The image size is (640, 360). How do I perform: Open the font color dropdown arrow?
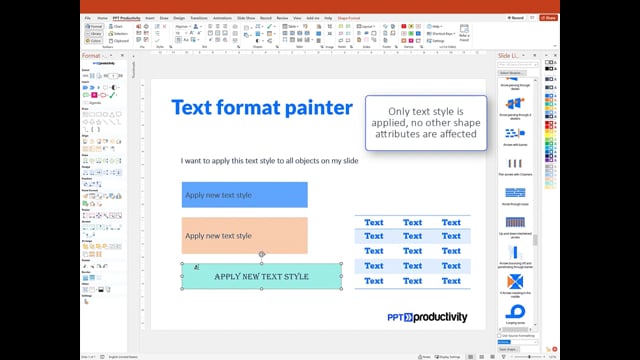tap(200, 27)
